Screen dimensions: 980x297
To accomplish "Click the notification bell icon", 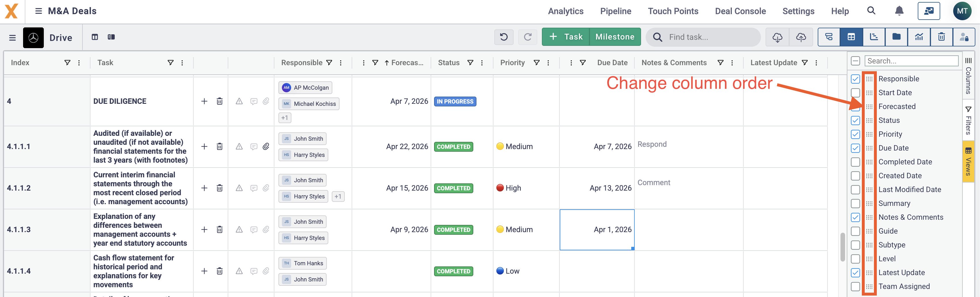I will coord(899,11).
